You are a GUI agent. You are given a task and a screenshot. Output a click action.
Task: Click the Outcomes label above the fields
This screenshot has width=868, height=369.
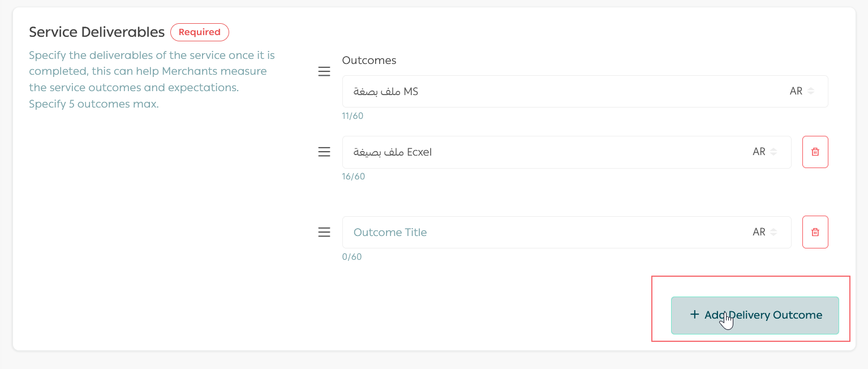tap(369, 60)
